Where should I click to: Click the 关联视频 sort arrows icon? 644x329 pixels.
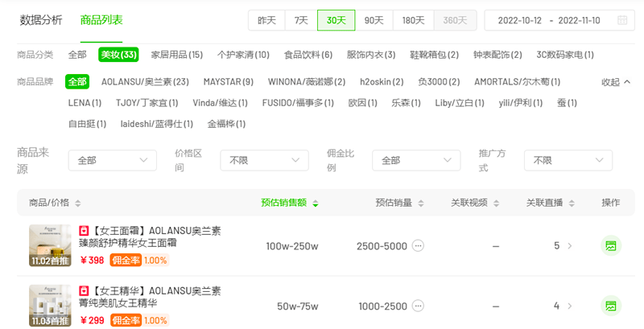(493, 204)
